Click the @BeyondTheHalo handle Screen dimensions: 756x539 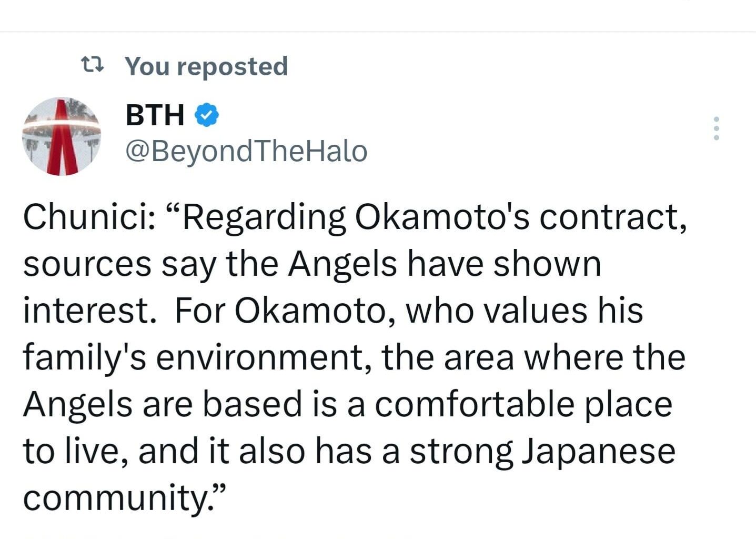(245, 150)
